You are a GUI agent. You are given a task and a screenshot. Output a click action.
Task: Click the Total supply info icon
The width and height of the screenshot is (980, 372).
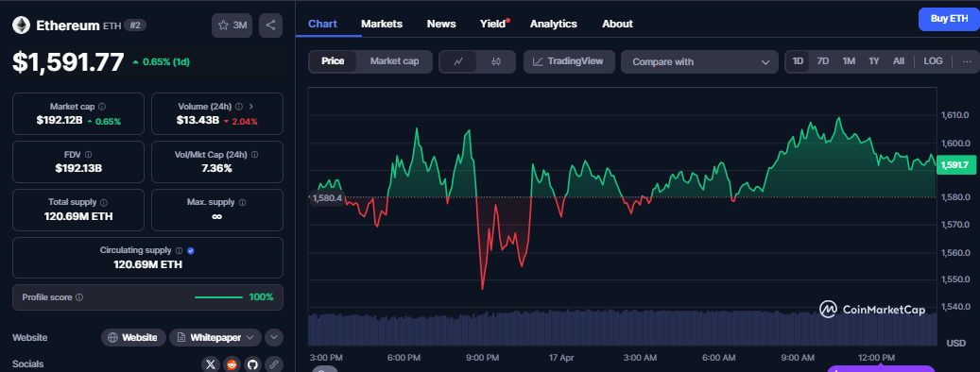[104, 202]
